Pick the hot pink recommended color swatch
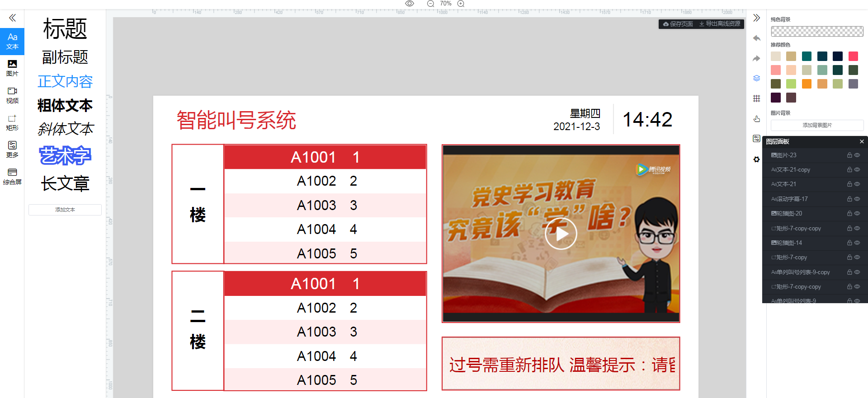This screenshot has height=398, width=868. click(x=853, y=56)
